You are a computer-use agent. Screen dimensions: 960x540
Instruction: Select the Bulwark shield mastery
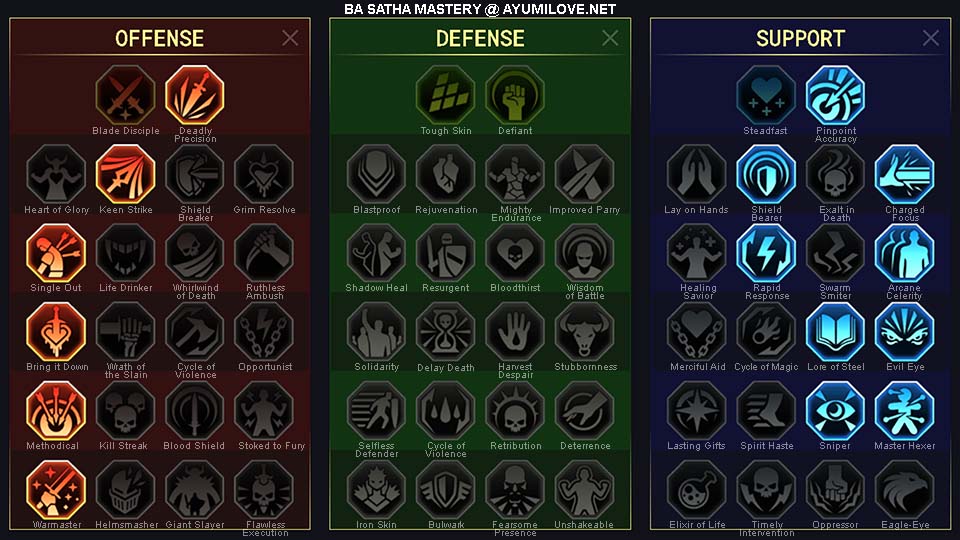click(x=446, y=490)
